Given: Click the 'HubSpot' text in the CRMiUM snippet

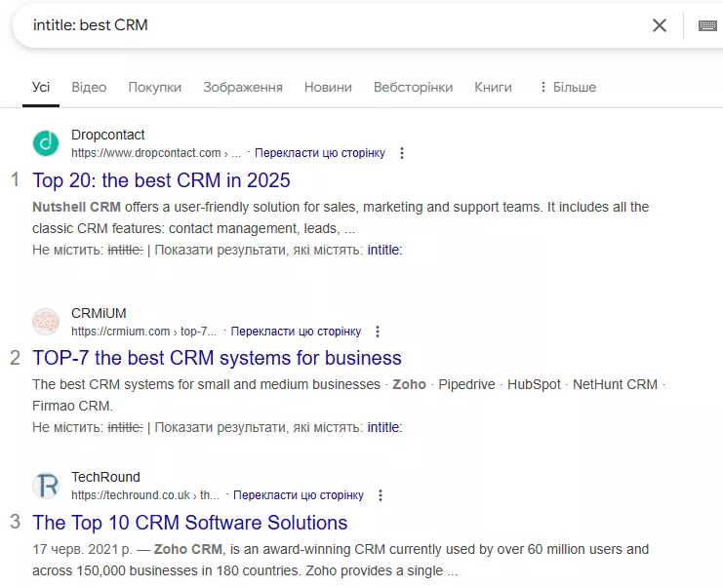Looking at the screenshot, I should click(x=534, y=384).
